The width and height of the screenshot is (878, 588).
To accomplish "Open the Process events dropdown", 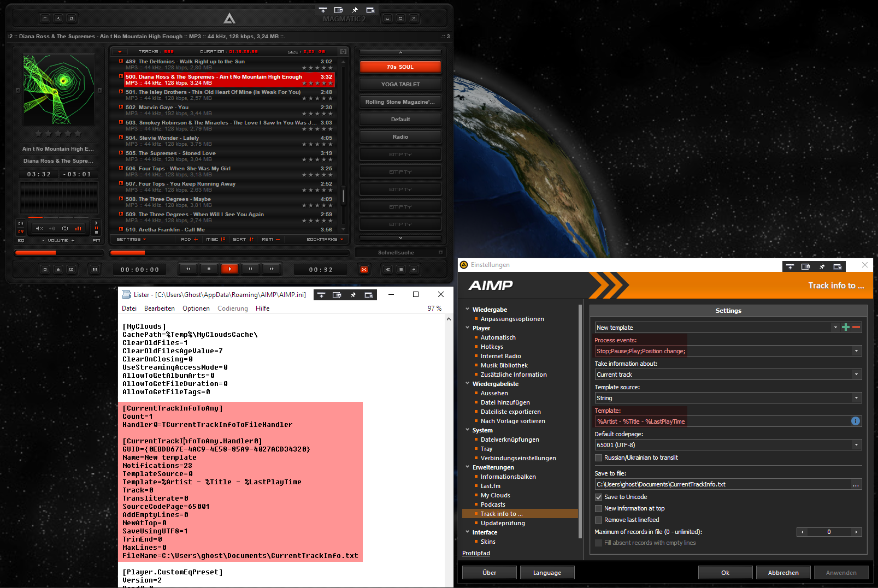I will point(856,351).
